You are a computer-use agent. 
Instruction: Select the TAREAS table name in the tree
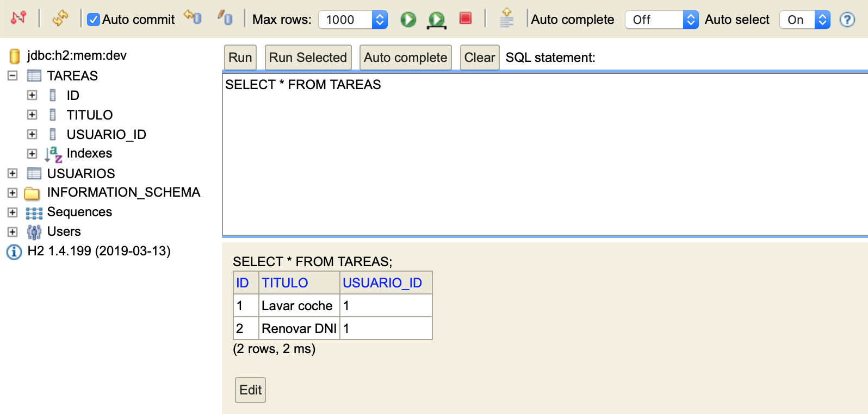pos(72,76)
